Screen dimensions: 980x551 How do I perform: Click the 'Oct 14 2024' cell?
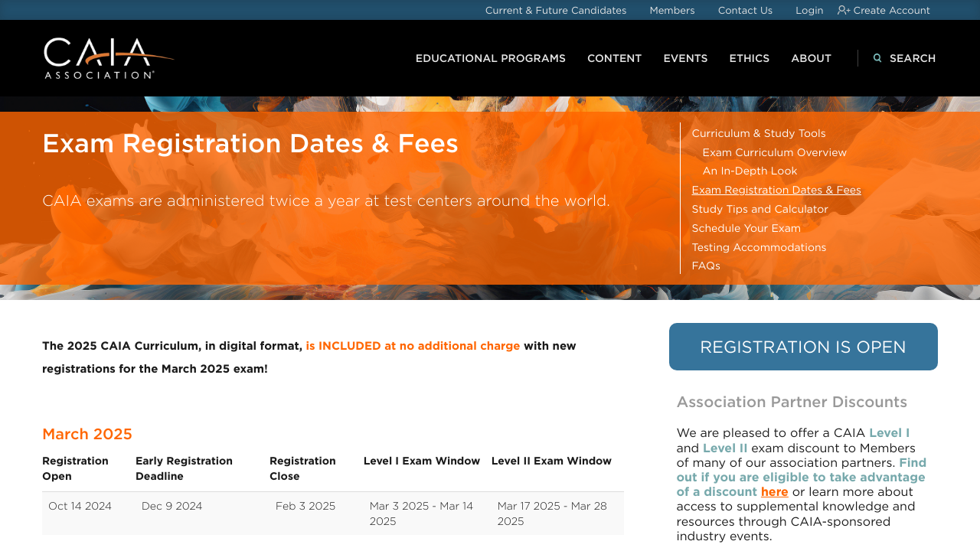pos(80,506)
